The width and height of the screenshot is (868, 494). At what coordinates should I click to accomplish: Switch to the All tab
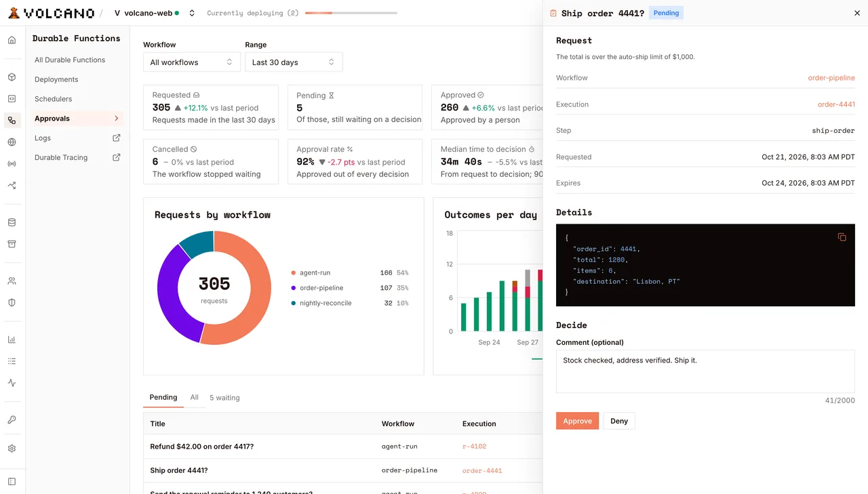click(x=195, y=398)
